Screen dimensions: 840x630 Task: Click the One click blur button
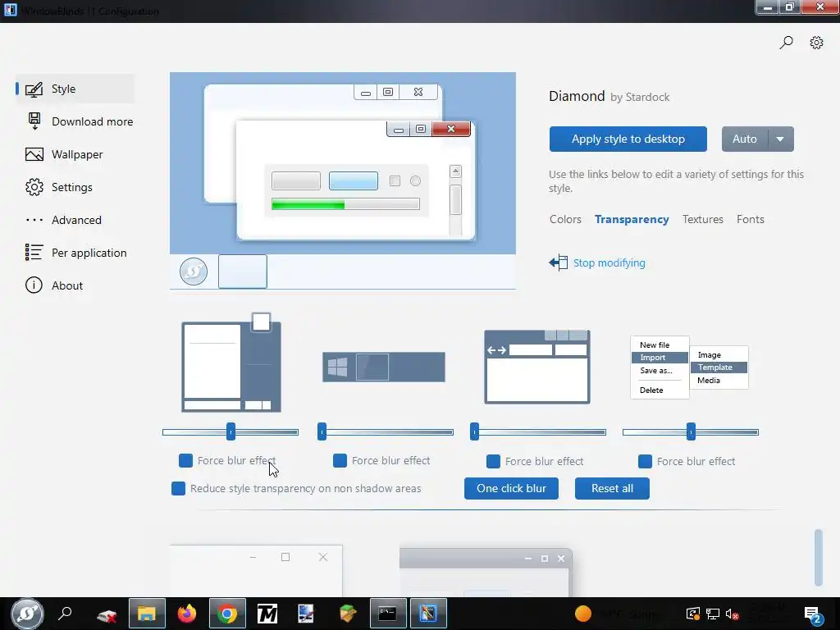point(511,489)
